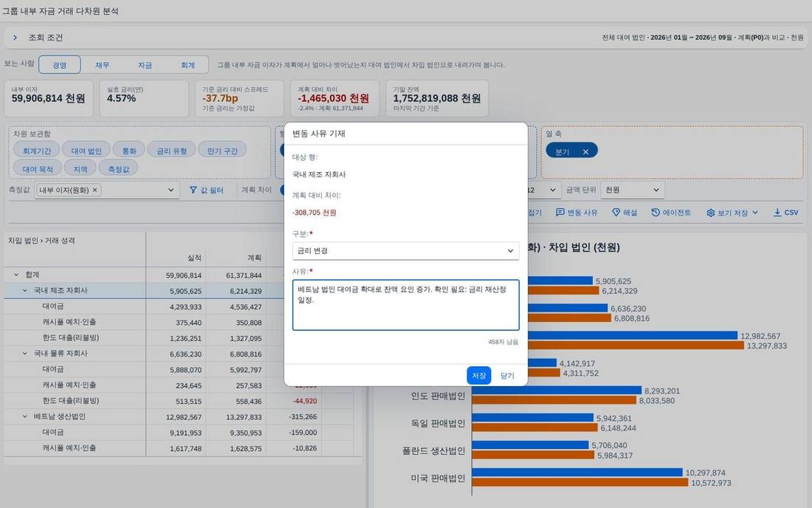This screenshot has height=508, width=812.
Task: Select the 경영 viewer tab
Action: click(x=60, y=65)
